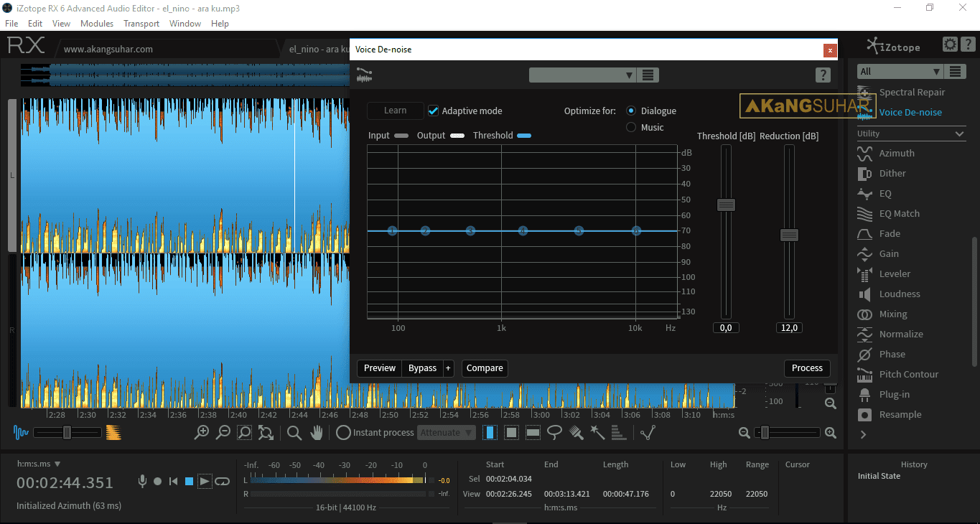980x524 pixels.
Task: Open Voice De-noise help
Action: (823, 75)
